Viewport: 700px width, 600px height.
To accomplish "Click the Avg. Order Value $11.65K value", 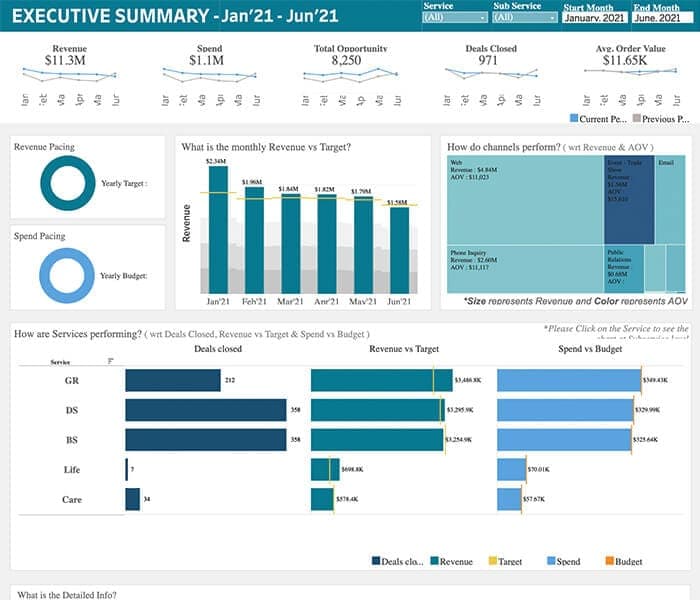I will [625, 60].
